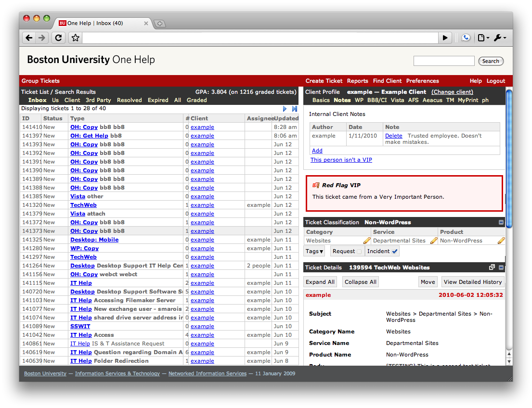Image resolution: width=532 pixels, height=408 pixels.
Task: Open the MyPrint client profile tab
Action: (x=468, y=100)
